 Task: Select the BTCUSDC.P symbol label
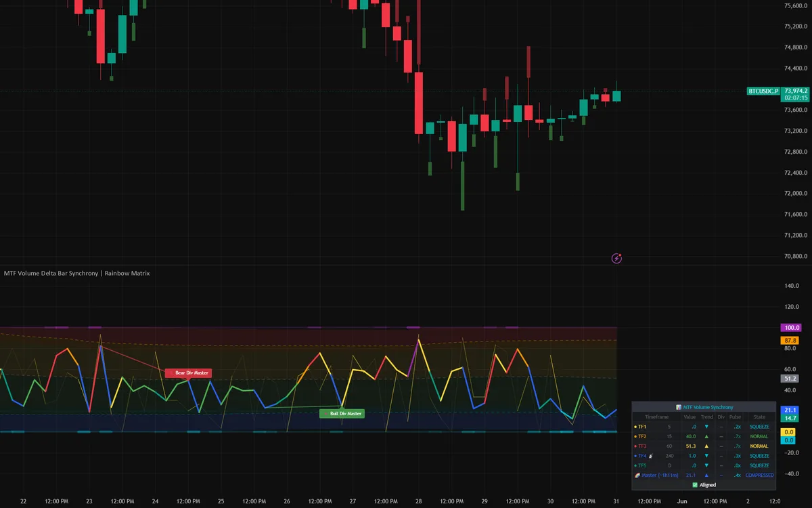click(763, 90)
